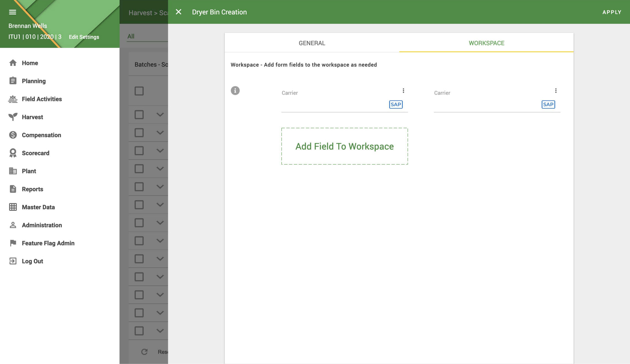Open three-dot menu of right Carrier field
The width and height of the screenshot is (630, 364).
556,91
